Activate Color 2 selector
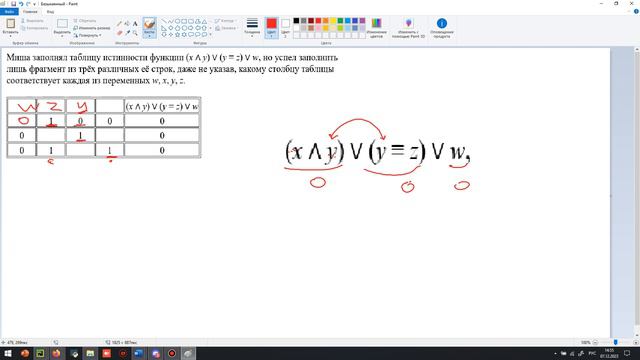 coord(285,28)
